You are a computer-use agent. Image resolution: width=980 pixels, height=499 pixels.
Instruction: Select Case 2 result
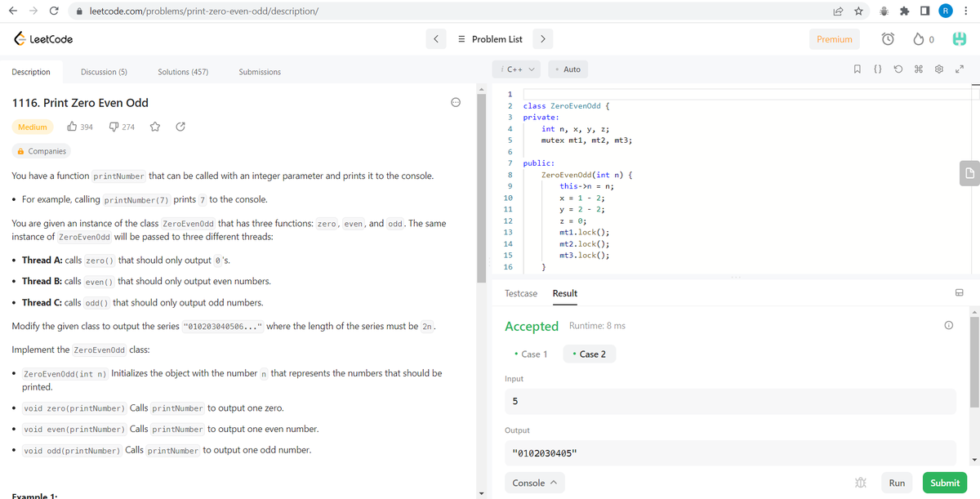[590, 354]
